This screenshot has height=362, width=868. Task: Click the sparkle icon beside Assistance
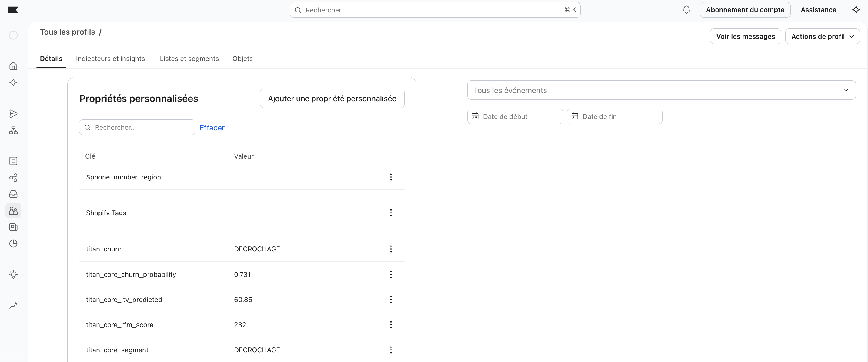pos(856,10)
